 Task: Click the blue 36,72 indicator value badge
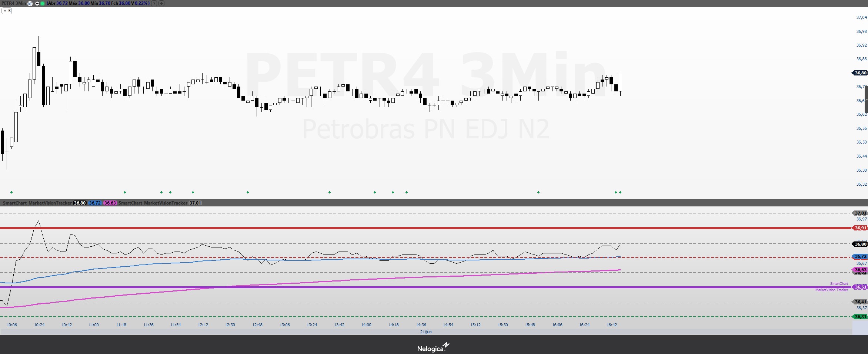point(95,203)
